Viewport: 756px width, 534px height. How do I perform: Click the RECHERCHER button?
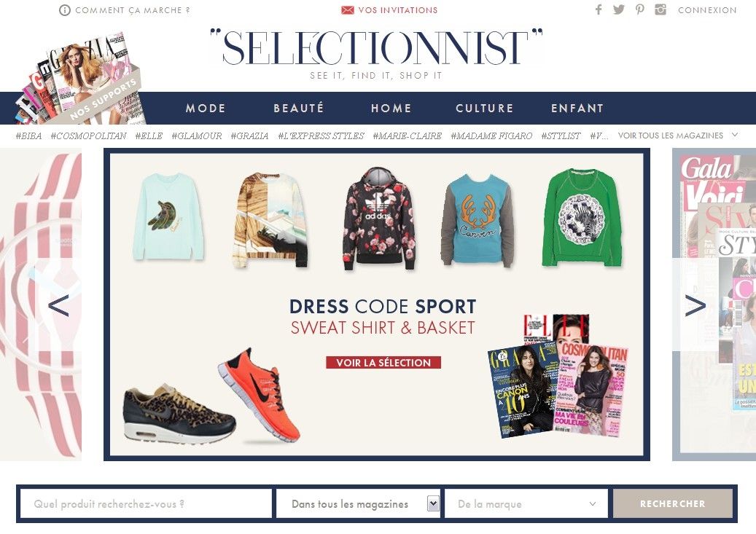(673, 503)
